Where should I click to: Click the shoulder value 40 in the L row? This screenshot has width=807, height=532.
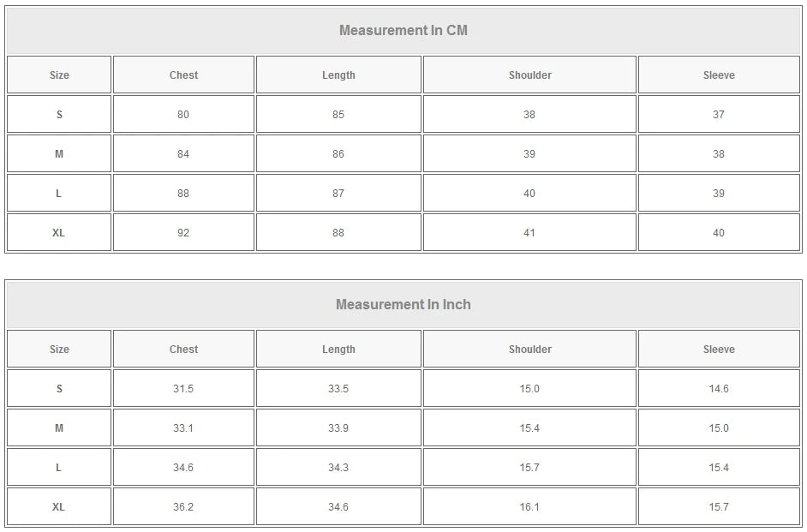pos(529,194)
